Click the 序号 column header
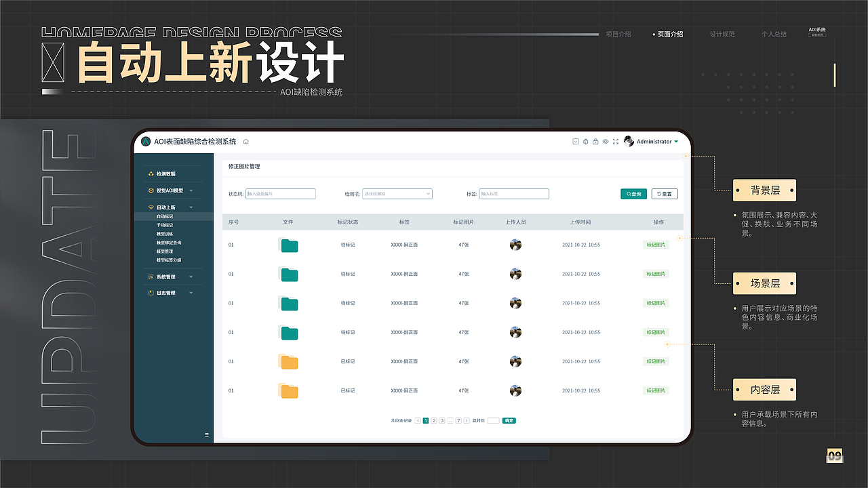Viewport: 868px width, 488px height. click(x=233, y=222)
